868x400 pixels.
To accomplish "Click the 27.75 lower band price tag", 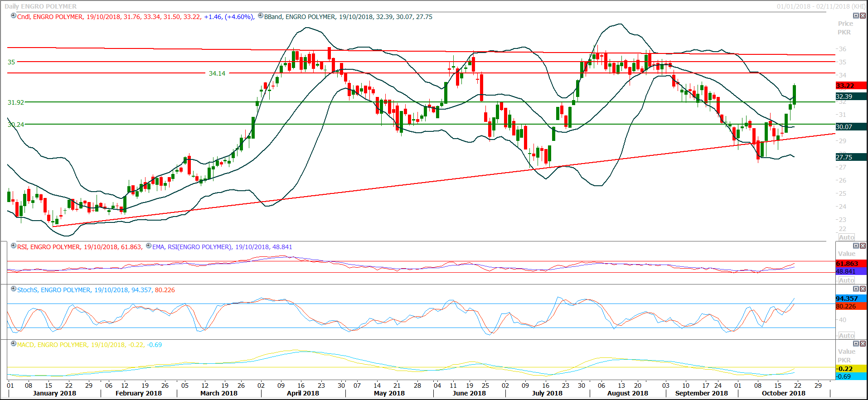I will click(851, 157).
